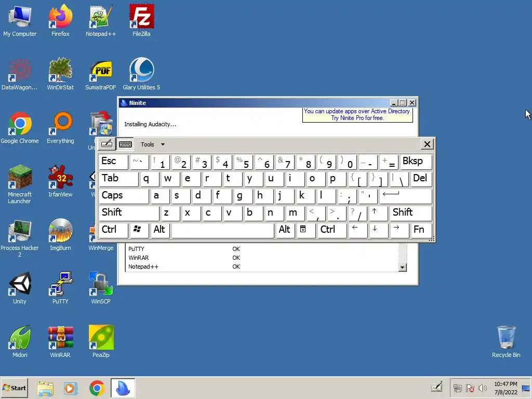Select the Notepad++ row in Ninite list
The height and width of the screenshot is (399, 532).
coord(262,267)
